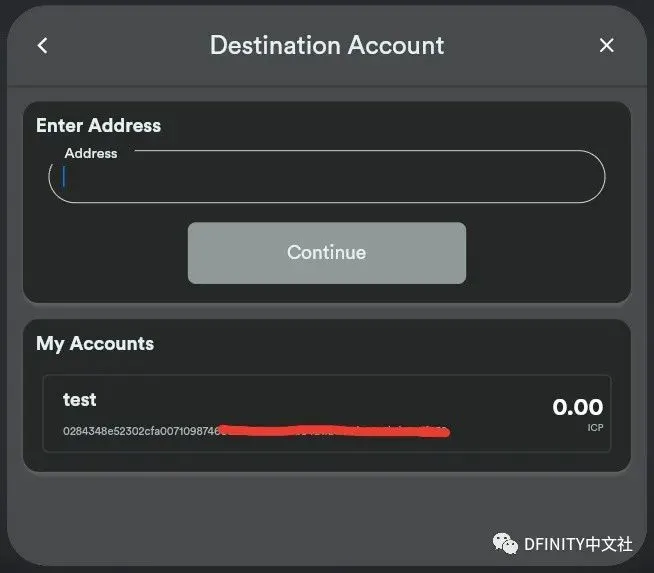Close the Destination Account dialog
This screenshot has height=573, width=654.
[606, 45]
